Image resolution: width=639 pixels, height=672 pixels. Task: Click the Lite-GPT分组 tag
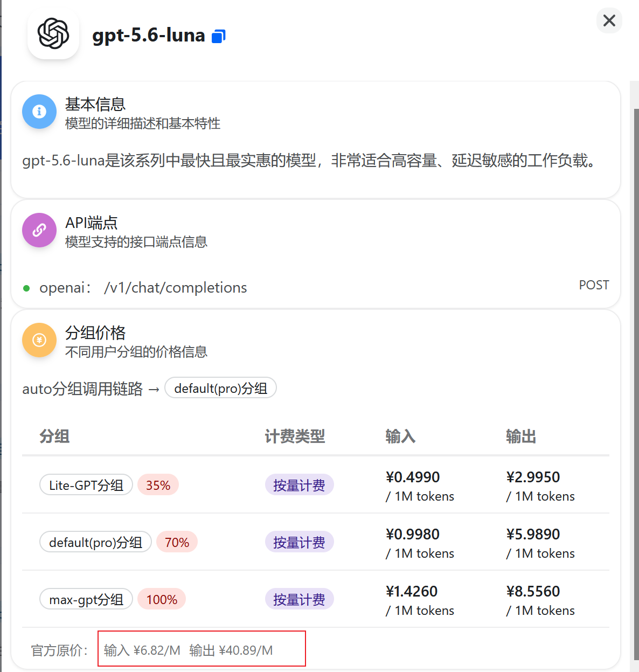pos(86,485)
